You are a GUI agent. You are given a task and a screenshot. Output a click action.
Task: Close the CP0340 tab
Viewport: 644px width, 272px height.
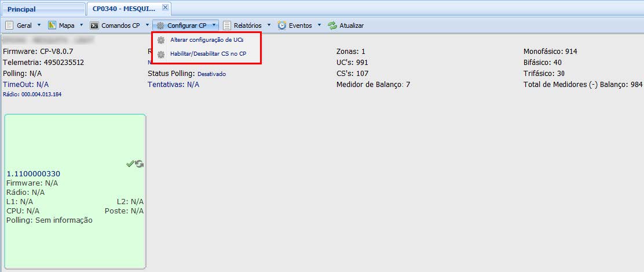tap(165, 8)
